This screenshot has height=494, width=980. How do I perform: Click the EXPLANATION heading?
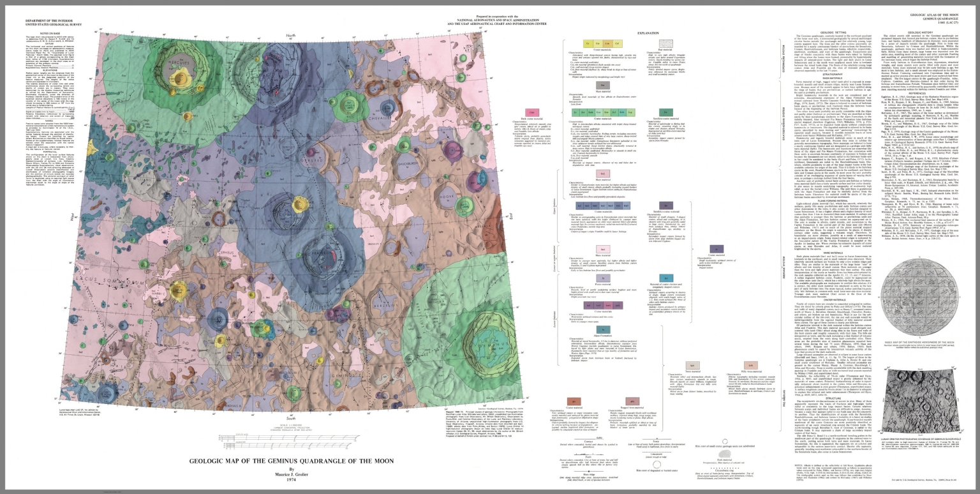648,33
